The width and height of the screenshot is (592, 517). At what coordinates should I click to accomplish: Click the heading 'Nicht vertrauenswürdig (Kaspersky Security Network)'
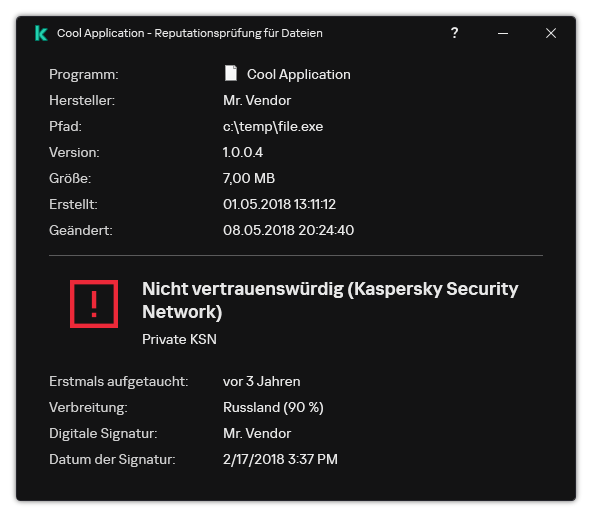[x=330, y=300]
